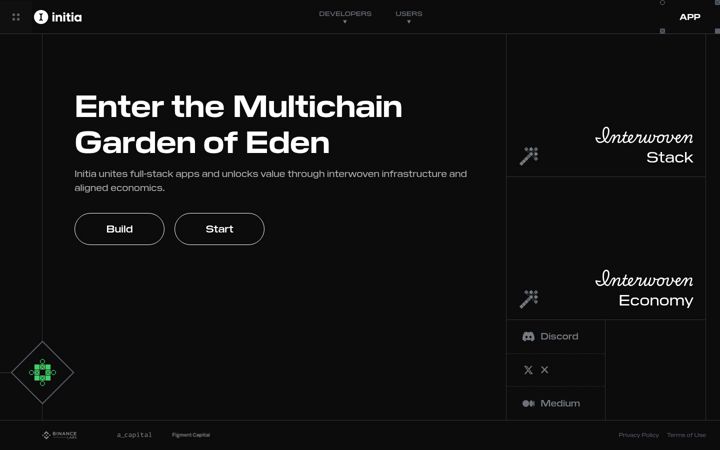Open the DEVELOPERS menu
The height and width of the screenshot is (450, 720).
coord(345,14)
